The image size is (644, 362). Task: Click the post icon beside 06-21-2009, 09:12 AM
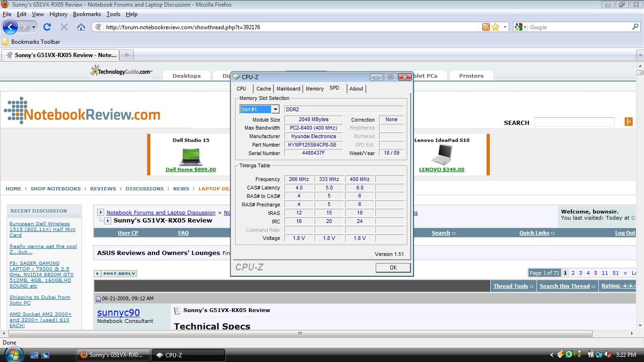tap(99, 298)
